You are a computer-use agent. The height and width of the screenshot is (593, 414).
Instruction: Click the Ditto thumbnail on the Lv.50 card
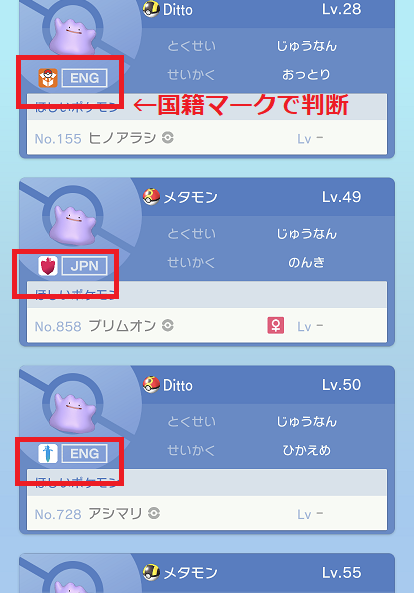[x=73, y=412]
